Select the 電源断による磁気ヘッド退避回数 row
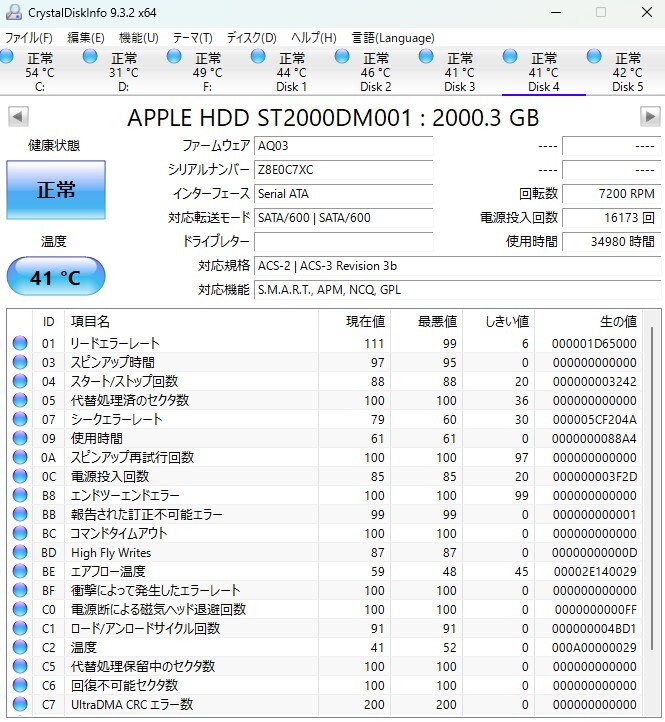 (324, 610)
